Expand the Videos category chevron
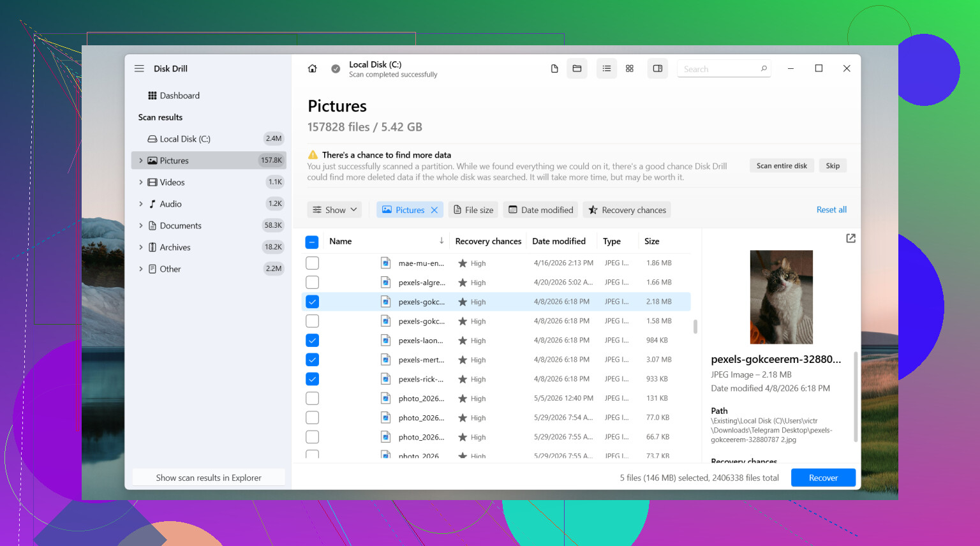Image resolution: width=980 pixels, height=546 pixels. pos(141,182)
